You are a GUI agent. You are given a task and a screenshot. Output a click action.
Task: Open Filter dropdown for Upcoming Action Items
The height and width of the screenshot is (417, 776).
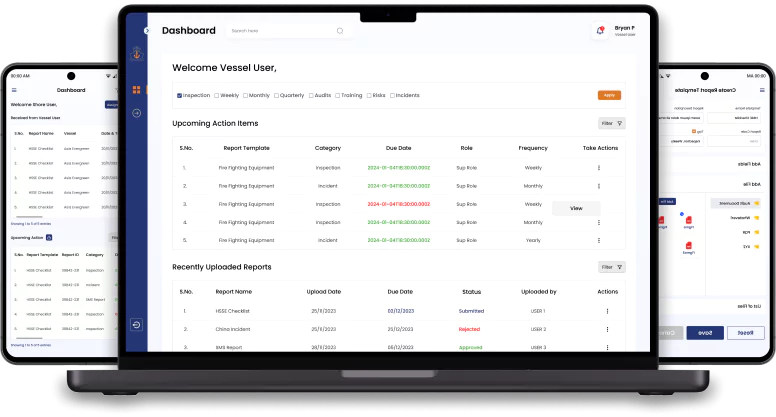[612, 123]
